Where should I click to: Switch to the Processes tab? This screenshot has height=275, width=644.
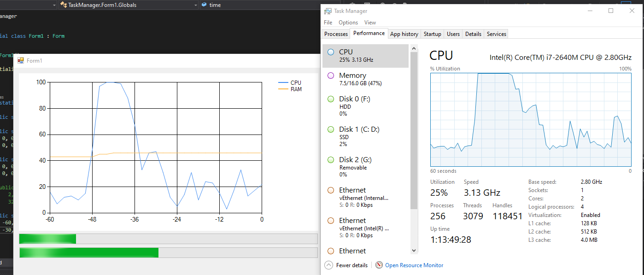click(336, 34)
